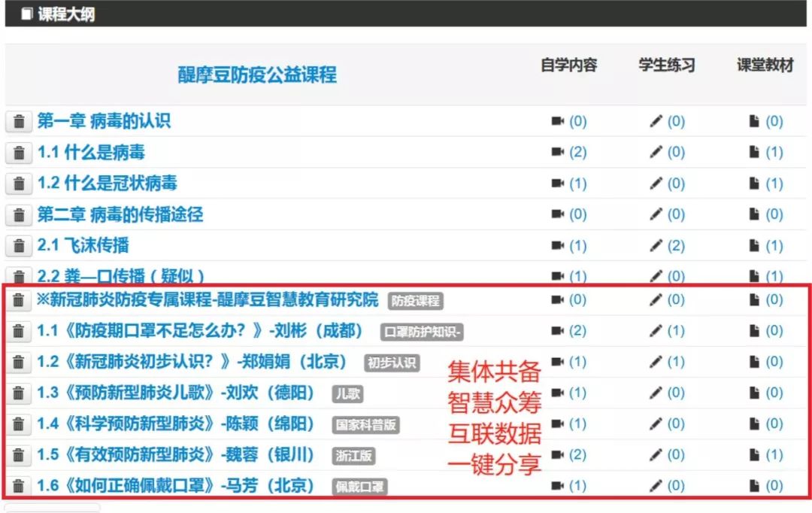Click the 国家科普版 tag
812x513 pixels.
pos(365,425)
